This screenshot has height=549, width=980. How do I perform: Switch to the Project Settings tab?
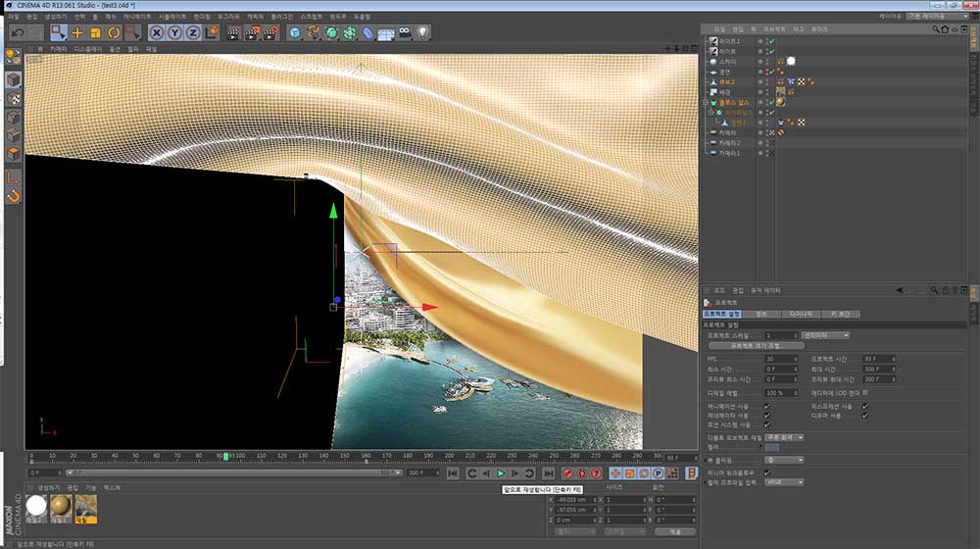722,314
